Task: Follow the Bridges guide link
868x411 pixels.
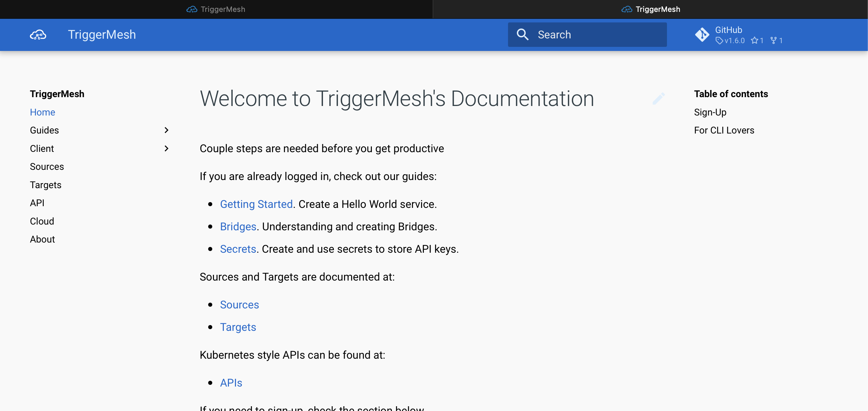Action: pyautogui.click(x=238, y=227)
